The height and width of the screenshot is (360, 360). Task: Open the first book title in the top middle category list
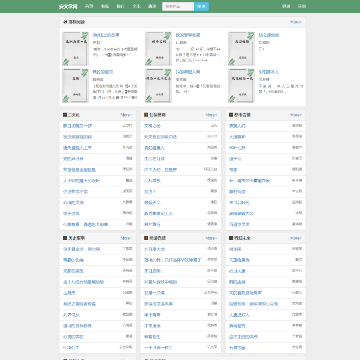click(152, 126)
